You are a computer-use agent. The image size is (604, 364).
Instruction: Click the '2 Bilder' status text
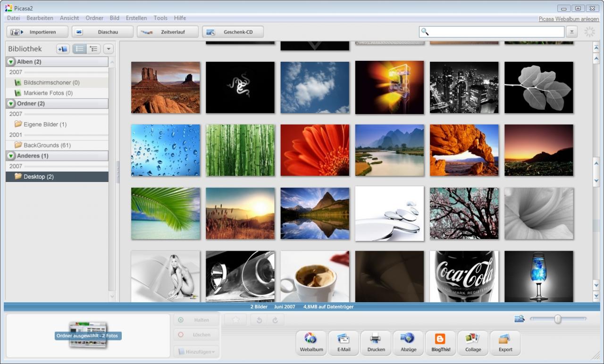coord(259,307)
